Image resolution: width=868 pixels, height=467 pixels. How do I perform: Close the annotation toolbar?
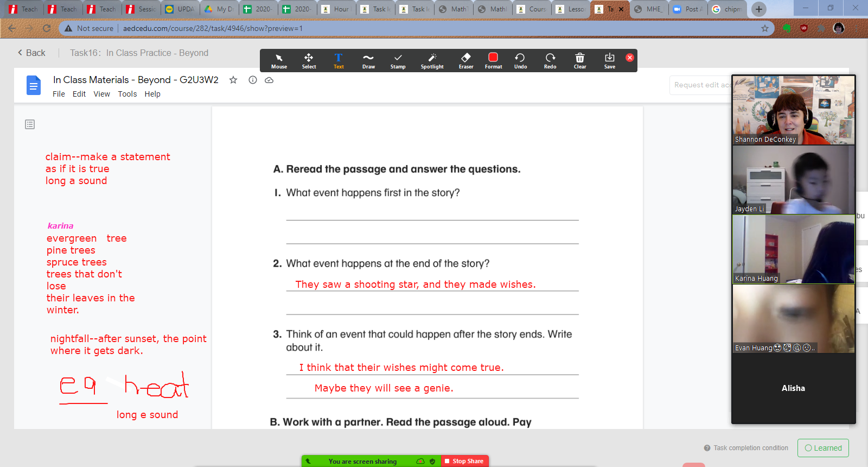[x=630, y=58]
